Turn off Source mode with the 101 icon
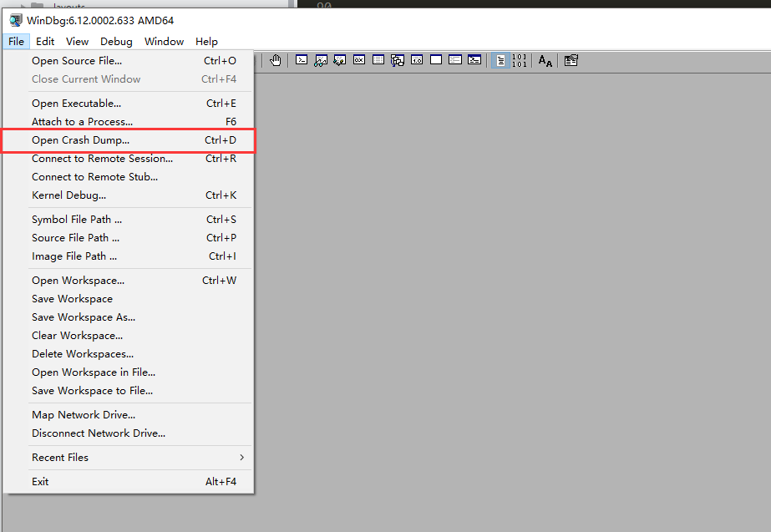771x532 pixels. (x=520, y=60)
